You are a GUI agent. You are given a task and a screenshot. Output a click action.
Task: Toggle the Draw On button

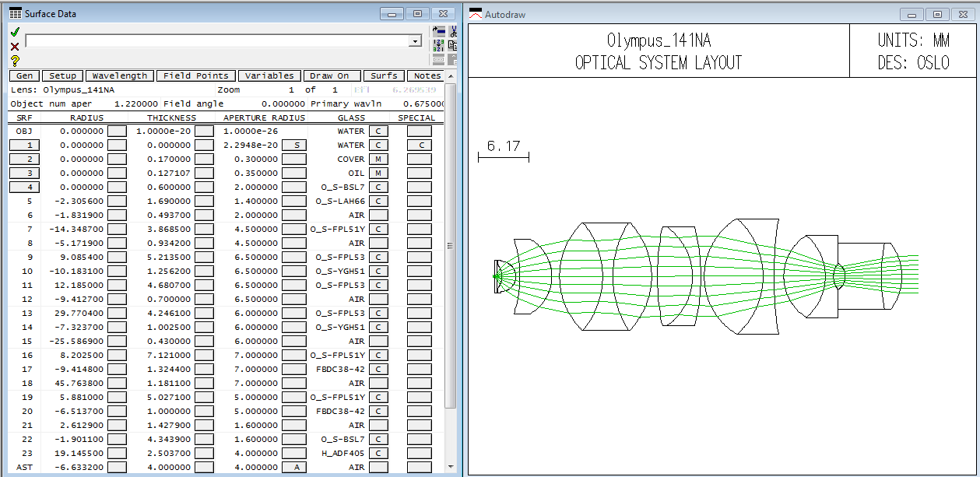pyautogui.click(x=332, y=75)
